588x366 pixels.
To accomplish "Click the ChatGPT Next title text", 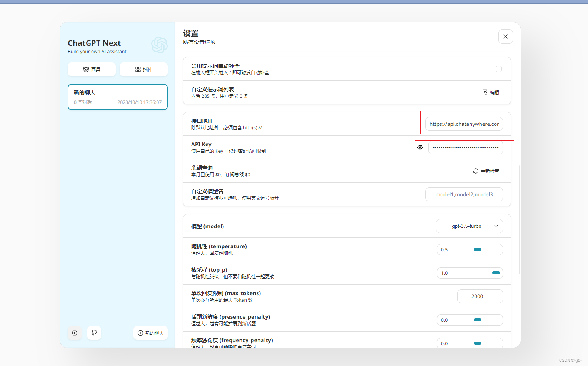I will pos(94,43).
